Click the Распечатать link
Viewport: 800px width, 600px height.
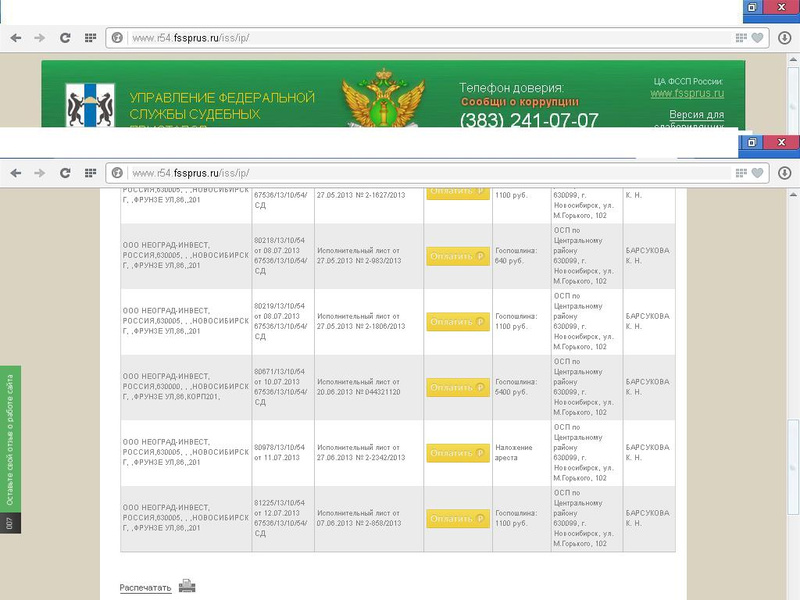pyautogui.click(x=145, y=588)
